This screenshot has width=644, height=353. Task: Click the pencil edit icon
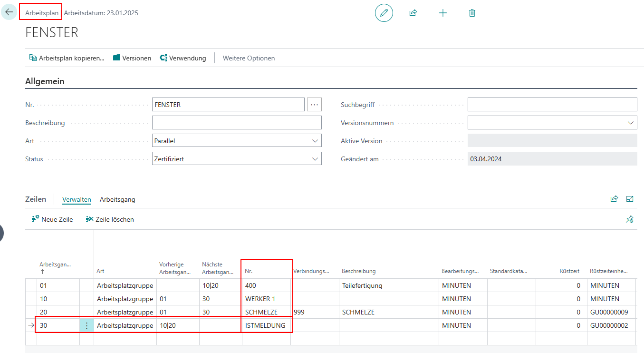tap(384, 13)
